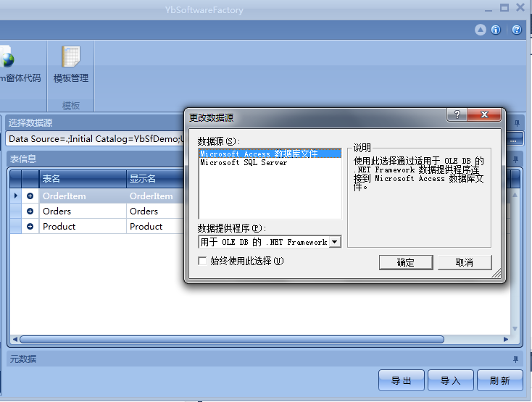Click the Product display name cell
Viewport: 532px width, 402px height.
pos(155,227)
